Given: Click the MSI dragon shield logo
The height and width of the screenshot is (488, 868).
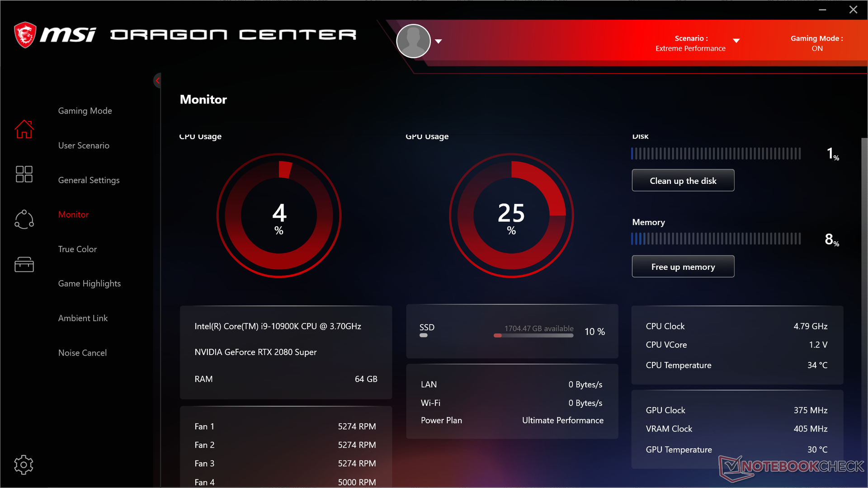Looking at the screenshot, I should click(x=25, y=35).
